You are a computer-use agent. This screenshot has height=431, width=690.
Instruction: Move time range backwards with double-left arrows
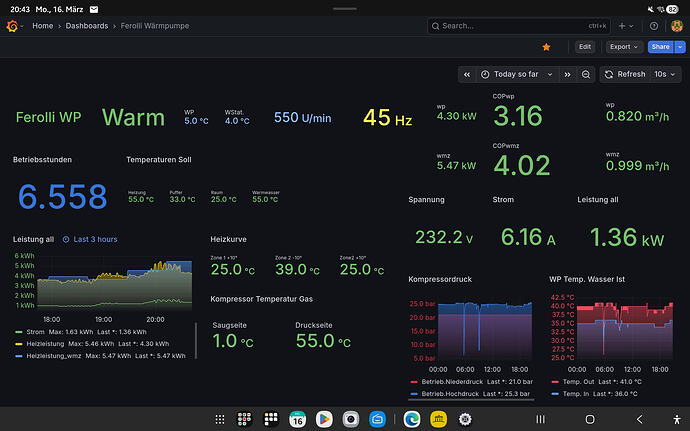[x=467, y=74]
